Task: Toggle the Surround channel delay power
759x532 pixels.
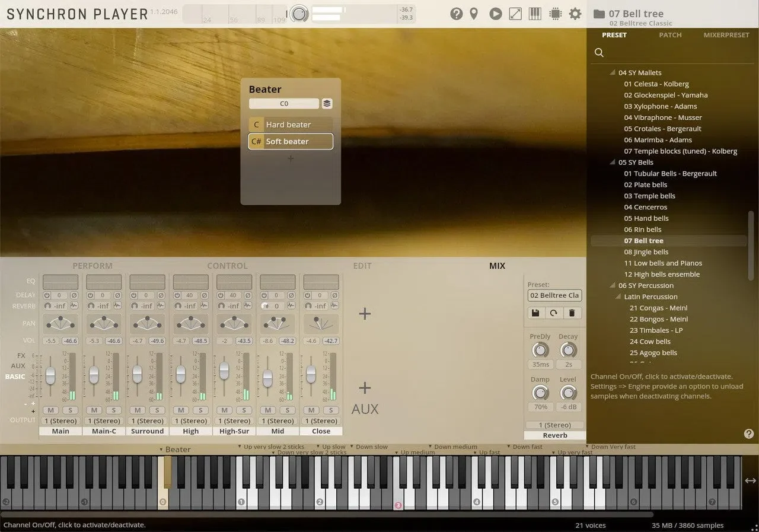Action: [134, 295]
